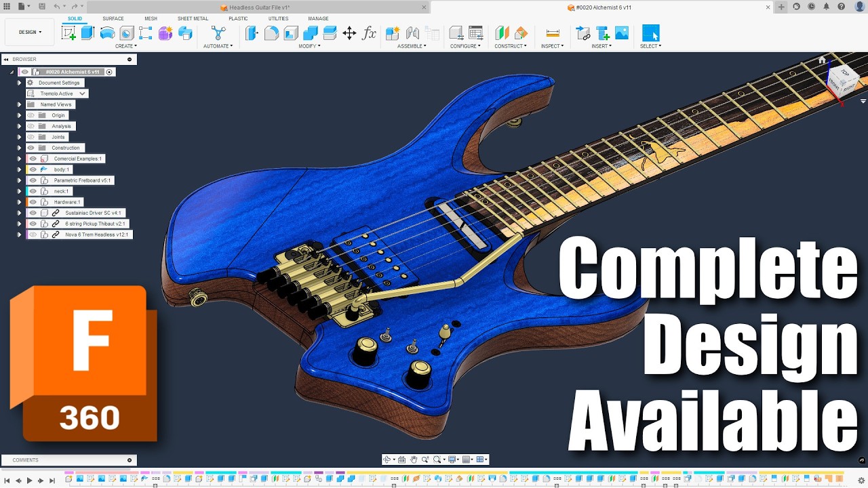Click the Shell tool icon
The width and height of the screenshot is (868, 488).
291,33
